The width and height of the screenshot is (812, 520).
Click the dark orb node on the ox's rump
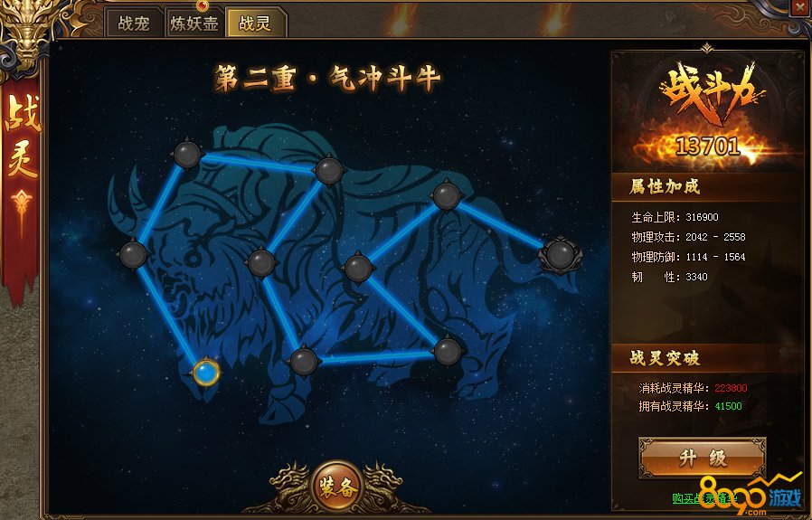pos(447,195)
